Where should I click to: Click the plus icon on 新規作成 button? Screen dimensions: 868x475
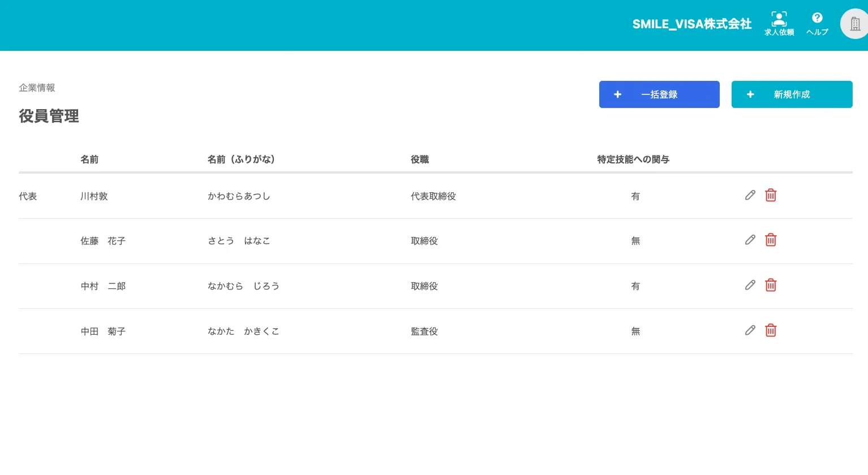[750, 94]
